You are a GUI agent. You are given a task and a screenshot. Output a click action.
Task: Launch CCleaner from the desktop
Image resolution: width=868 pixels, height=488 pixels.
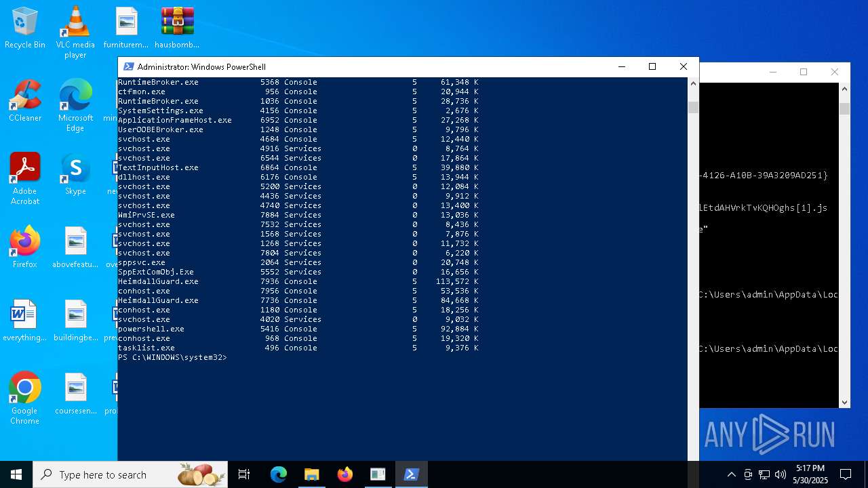coord(25,100)
